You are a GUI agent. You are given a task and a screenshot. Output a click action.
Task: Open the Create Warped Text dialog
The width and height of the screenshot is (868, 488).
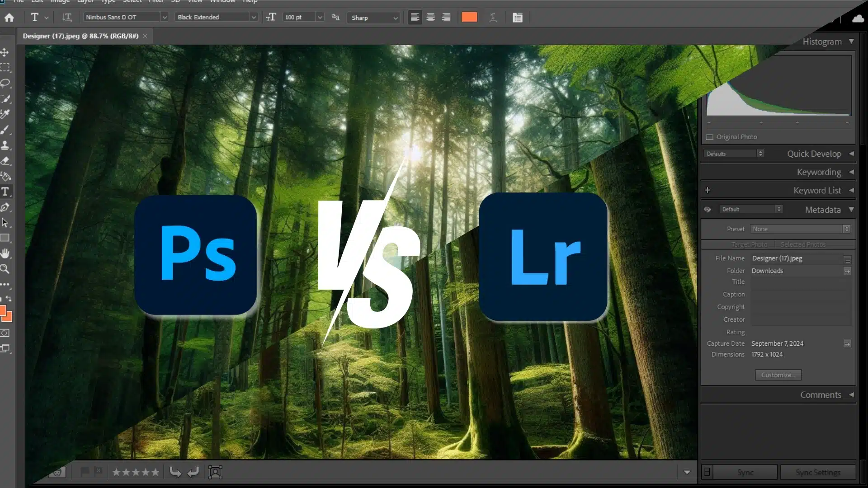click(x=493, y=17)
